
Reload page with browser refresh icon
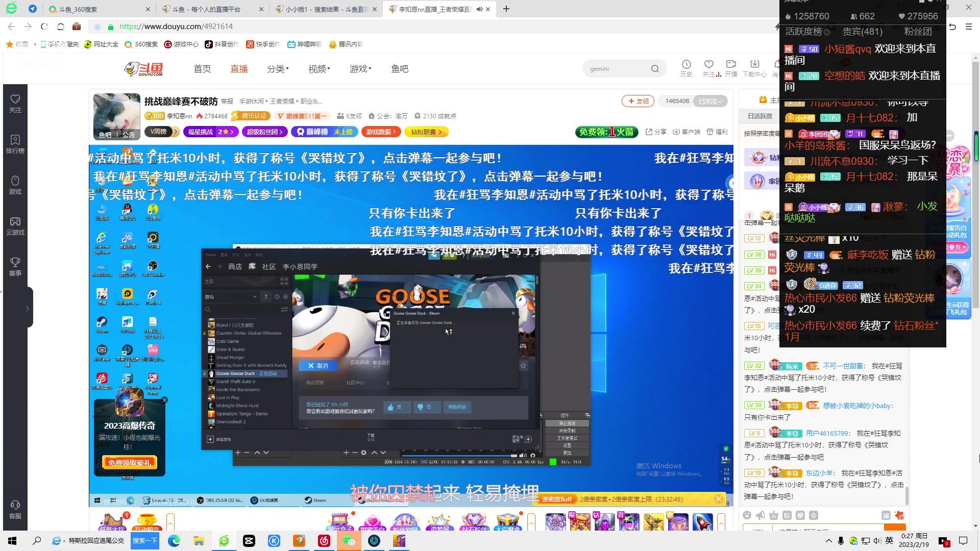click(44, 27)
